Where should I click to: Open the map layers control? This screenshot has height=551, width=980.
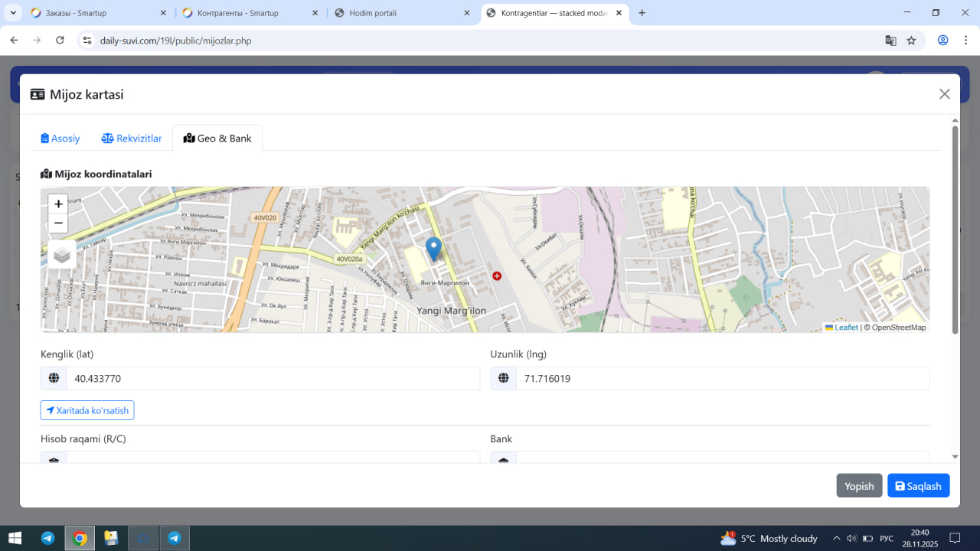62,255
